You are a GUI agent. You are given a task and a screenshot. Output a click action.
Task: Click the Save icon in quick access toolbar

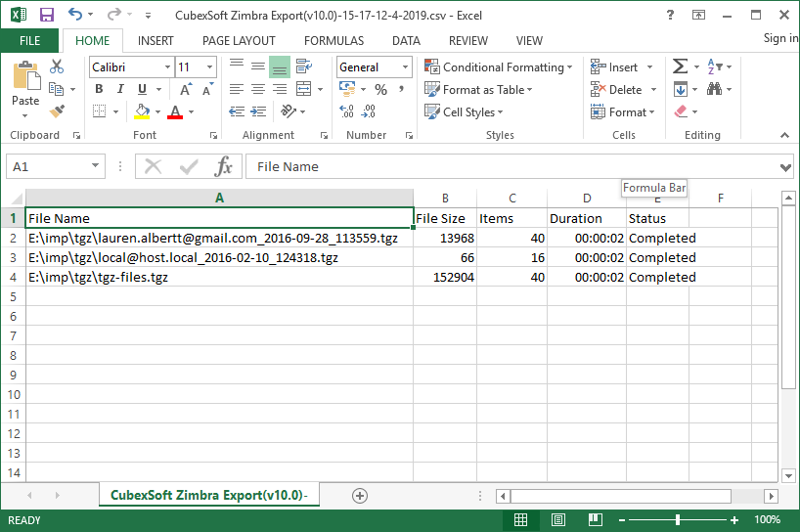(x=46, y=16)
